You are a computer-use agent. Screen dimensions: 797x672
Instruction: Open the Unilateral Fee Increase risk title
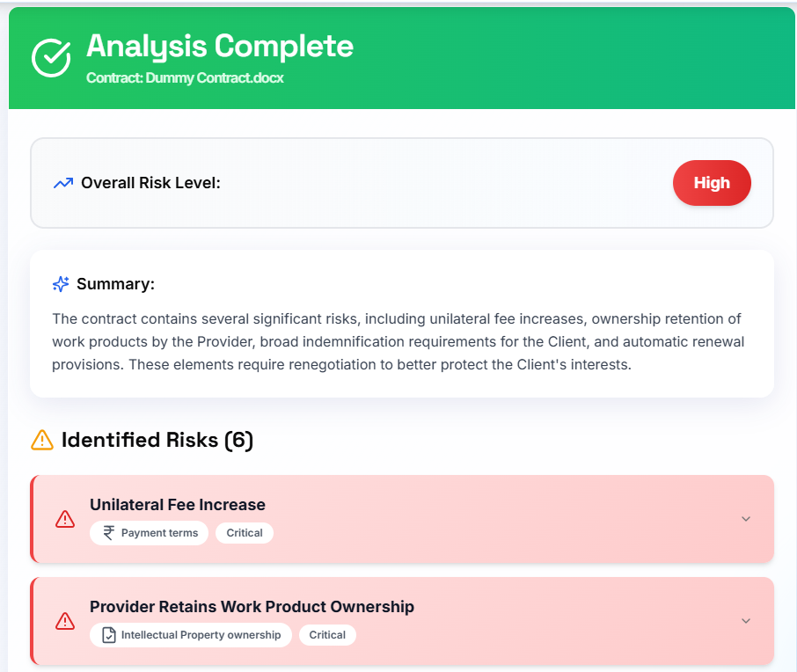coord(178,505)
